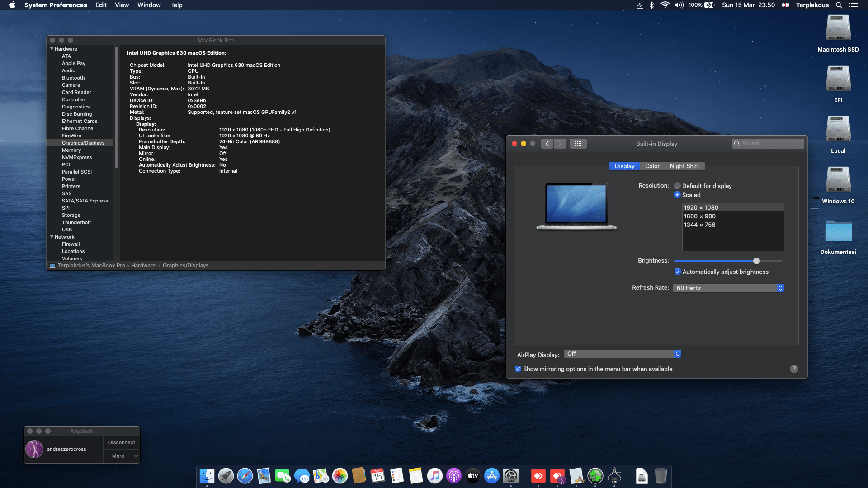Open the Mail app in the Dock
This screenshot has width=868, height=488.
(264, 476)
